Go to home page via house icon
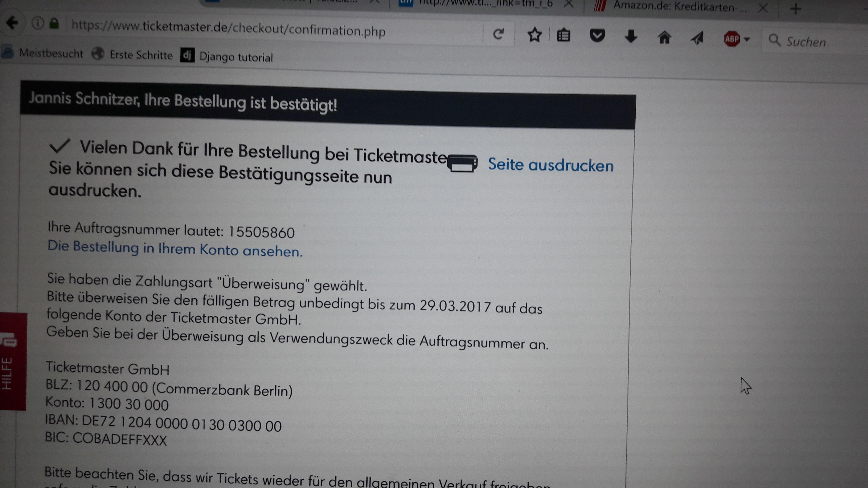 664,37
